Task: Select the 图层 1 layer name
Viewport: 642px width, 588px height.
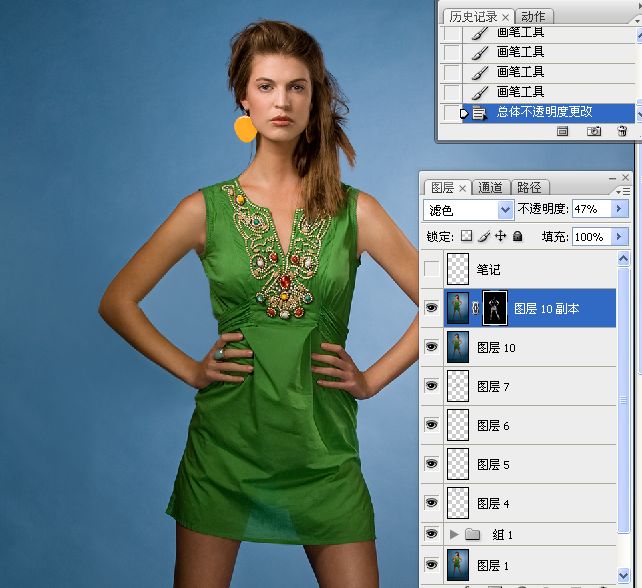Action: (x=493, y=566)
